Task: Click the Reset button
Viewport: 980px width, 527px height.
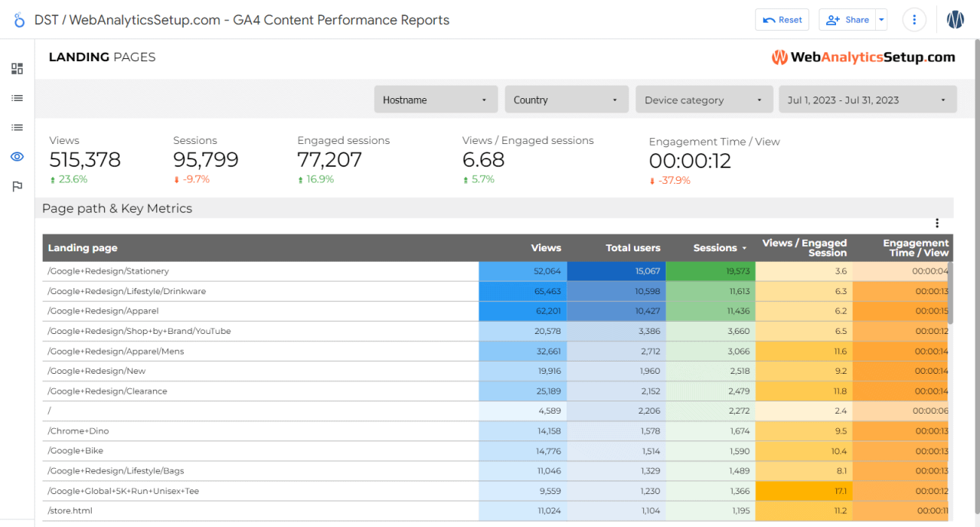Action: [782, 19]
